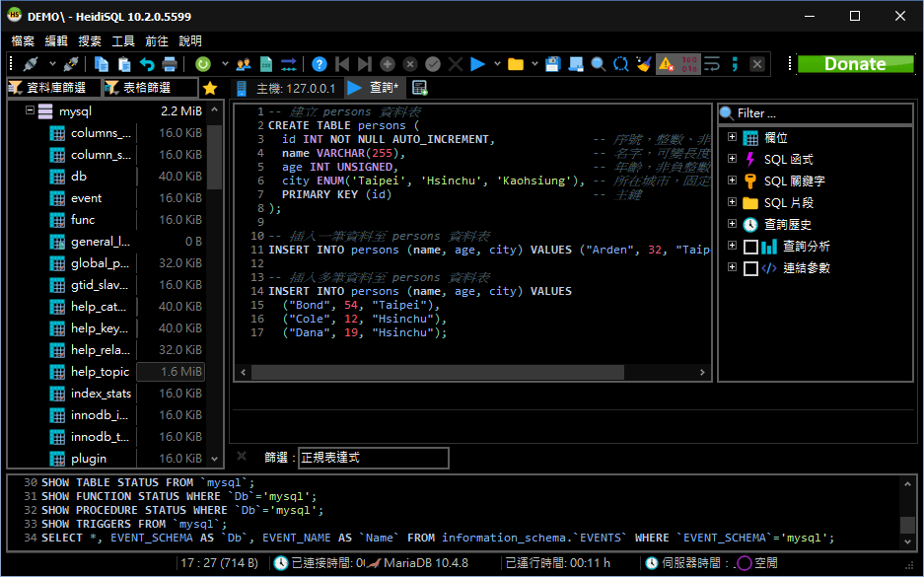Screen dimensions: 924x577
Task: Click the search and replace circular arrows icon
Action: click(620, 64)
